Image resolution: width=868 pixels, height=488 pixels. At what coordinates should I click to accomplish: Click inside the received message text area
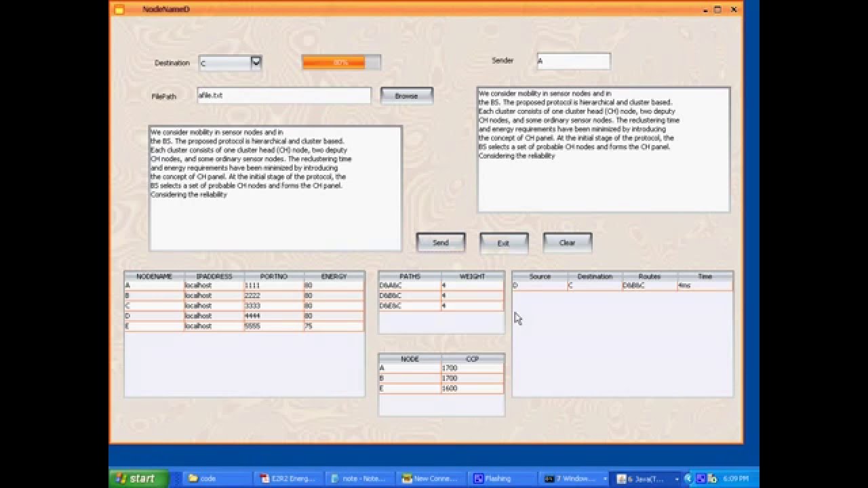pyautogui.click(x=604, y=149)
